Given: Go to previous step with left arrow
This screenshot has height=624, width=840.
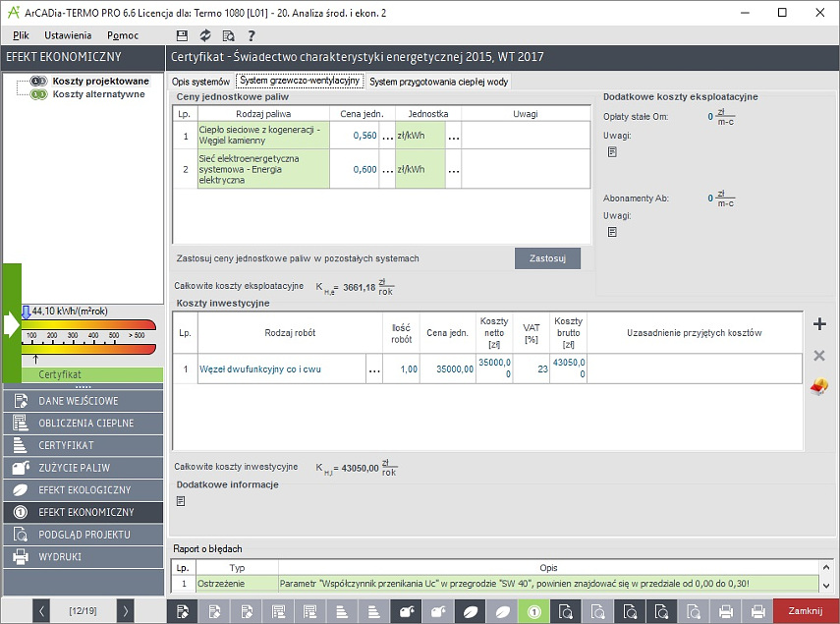Looking at the screenshot, I should coord(41,611).
